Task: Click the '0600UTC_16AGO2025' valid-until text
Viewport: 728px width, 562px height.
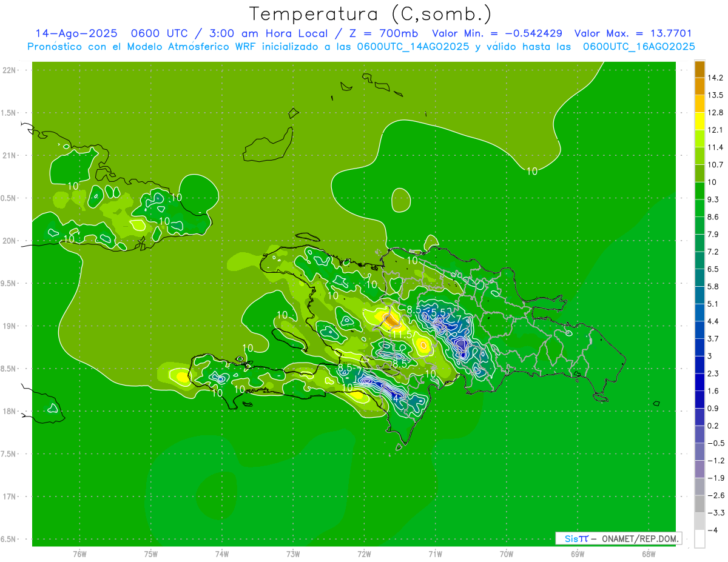Action: point(639,47)
